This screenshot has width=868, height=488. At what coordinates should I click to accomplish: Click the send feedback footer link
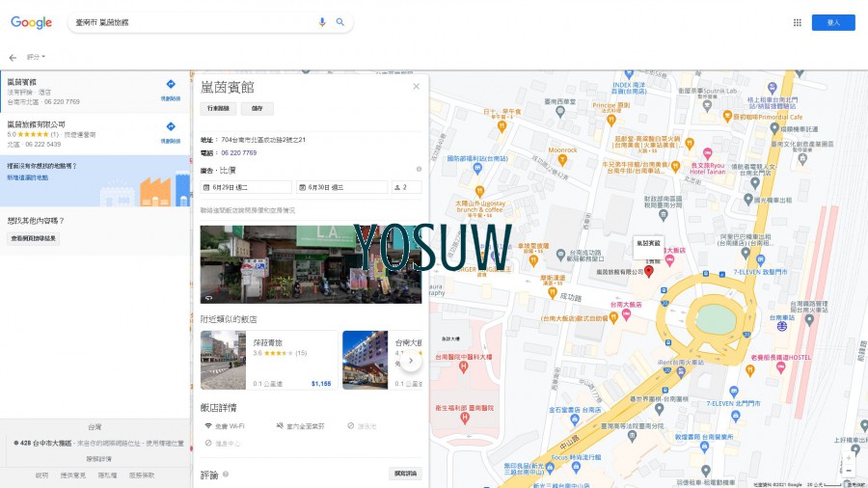pyautogui.click(x=72, y=475)
